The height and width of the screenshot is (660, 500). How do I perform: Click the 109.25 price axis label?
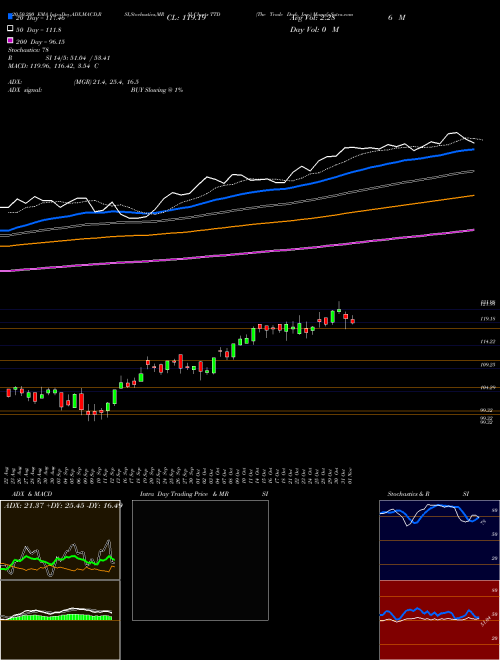(x=488, y=365)
